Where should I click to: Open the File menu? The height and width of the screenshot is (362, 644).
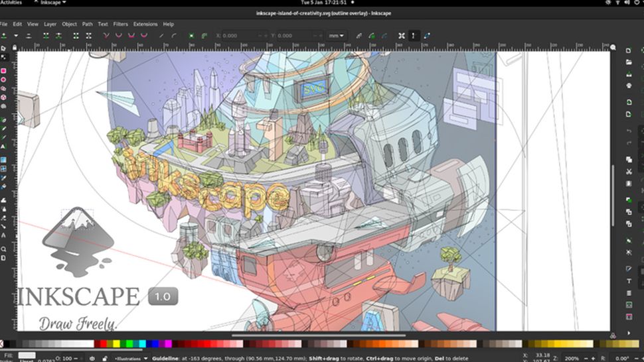pos(4,24)
